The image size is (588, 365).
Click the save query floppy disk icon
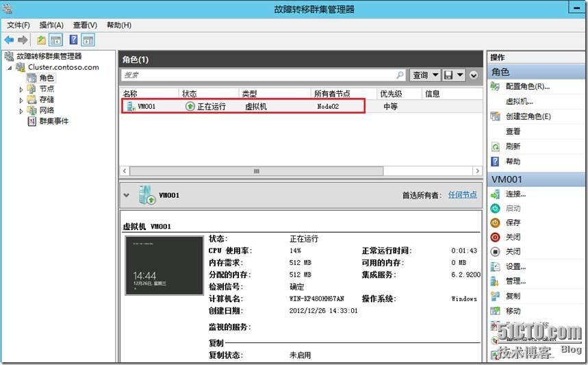click(x=448, y=75)
